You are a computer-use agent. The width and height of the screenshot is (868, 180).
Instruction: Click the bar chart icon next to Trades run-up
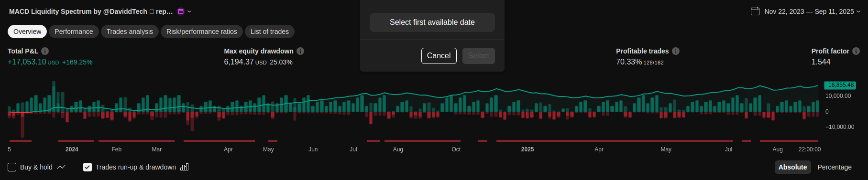(185, 167)
